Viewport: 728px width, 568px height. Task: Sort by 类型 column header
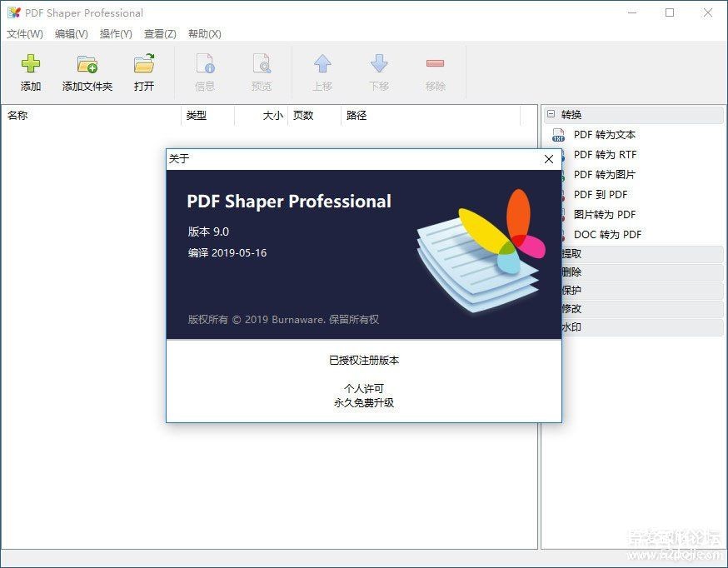207,116
